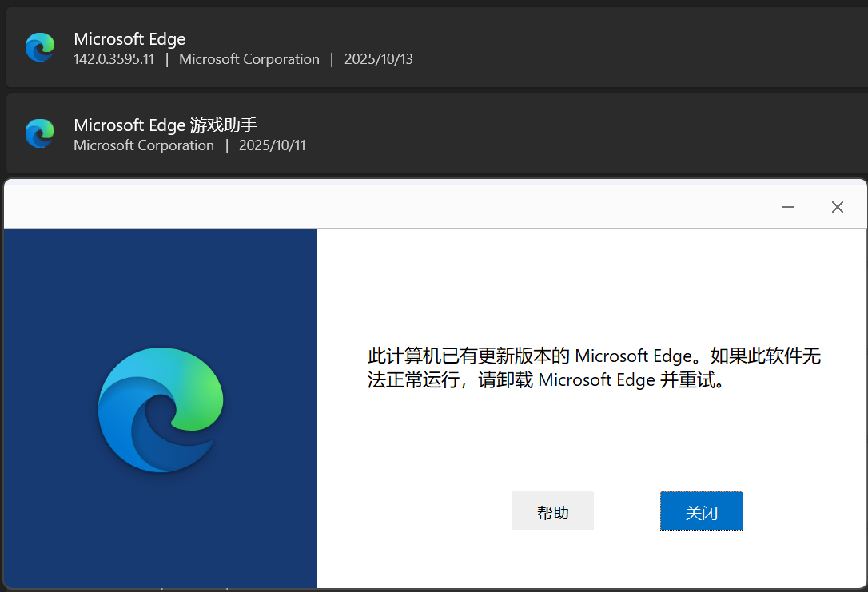
Task: Click the Edge icon next to the 2025/10/11 entry
Action: (x=40, y=133)
